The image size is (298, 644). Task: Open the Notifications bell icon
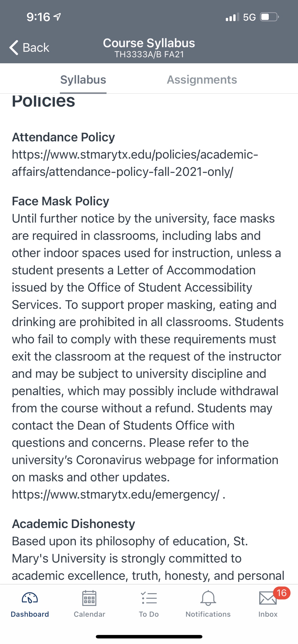[x=208, y=598]
